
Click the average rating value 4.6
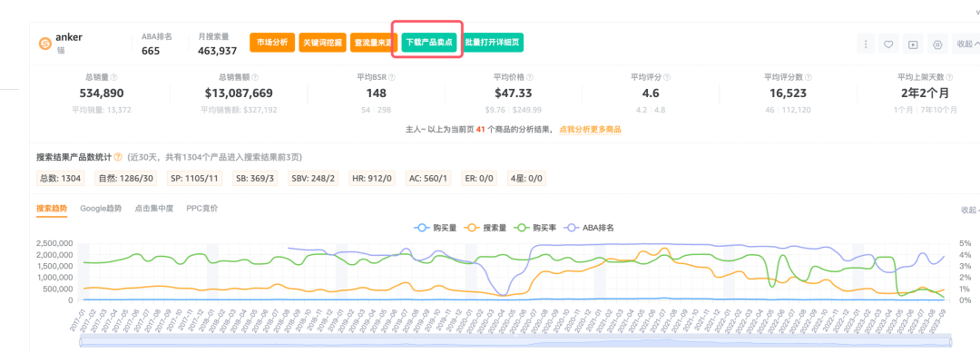coord(651,93)
